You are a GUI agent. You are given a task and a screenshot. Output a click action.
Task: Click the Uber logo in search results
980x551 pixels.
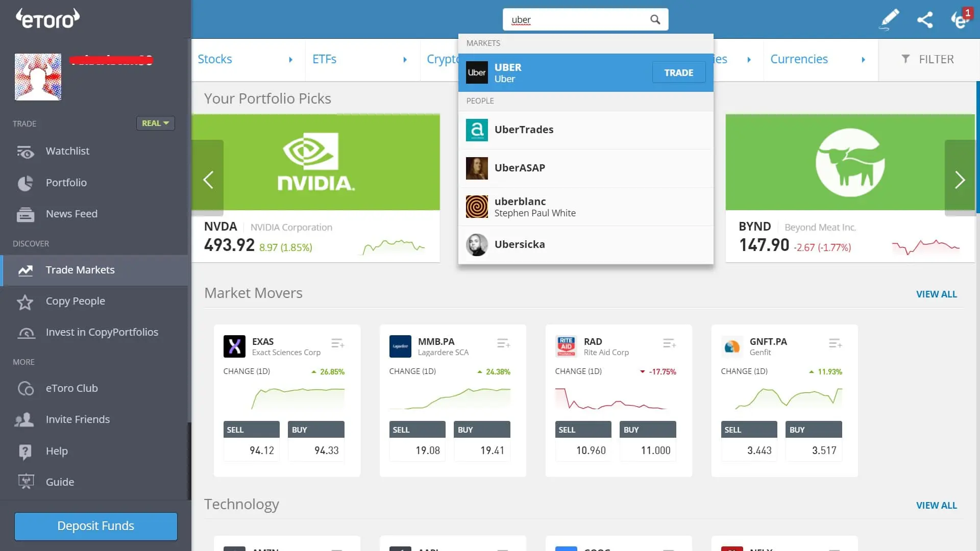point(477,72)
